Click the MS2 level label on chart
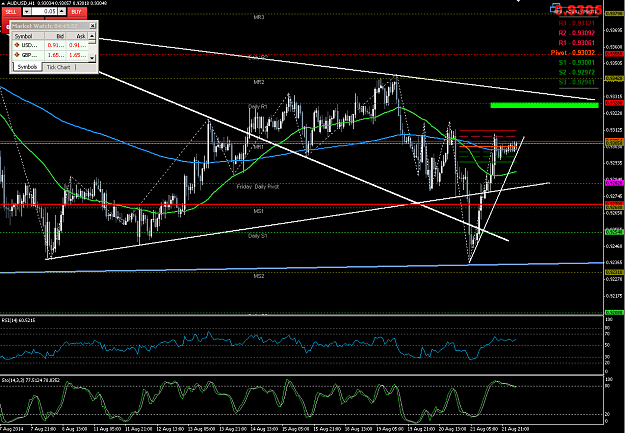The width and height of the screenshot is (625, 433). 259,276
